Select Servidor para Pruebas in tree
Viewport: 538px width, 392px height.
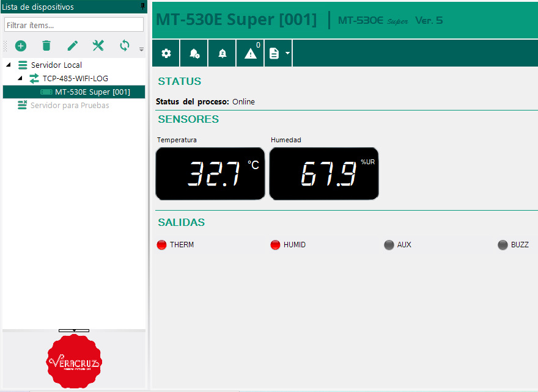pos(70,105)
